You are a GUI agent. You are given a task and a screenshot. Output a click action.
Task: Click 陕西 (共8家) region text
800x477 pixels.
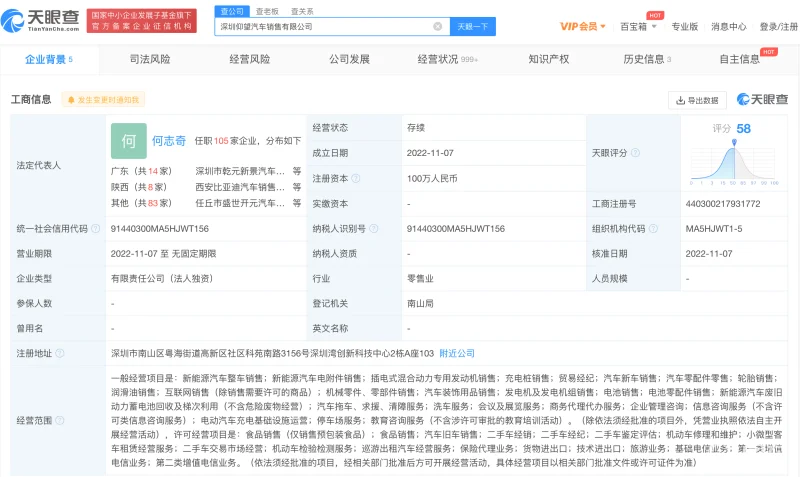pos(139,187)
